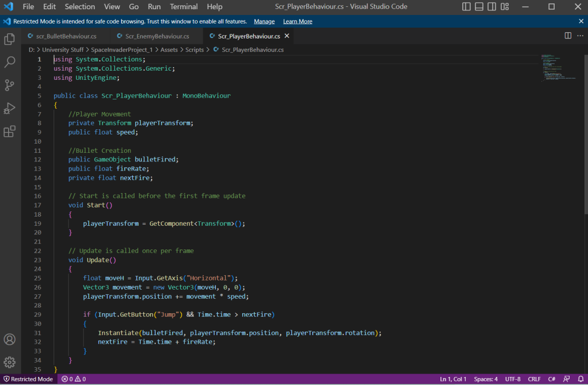Image resolution: width=588 pixels, height=385 pixels.
Task: Open the Extensions view icon
Action: coord(10,132)
